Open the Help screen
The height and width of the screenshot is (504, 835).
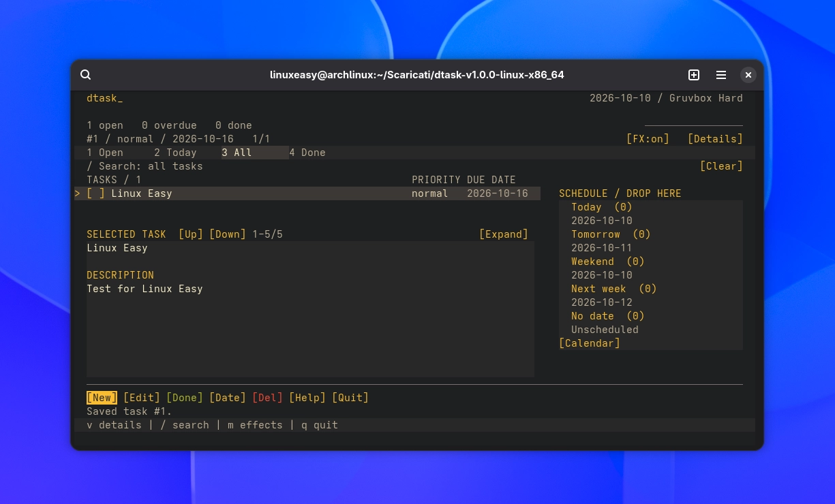[307, 398]
